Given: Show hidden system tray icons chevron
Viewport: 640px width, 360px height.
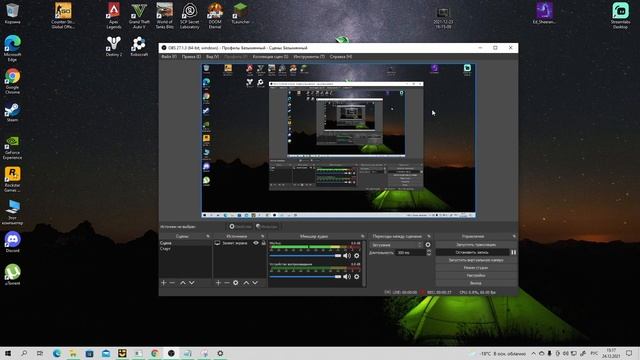Looking at the screenshot, I should (x=533, y=353).
